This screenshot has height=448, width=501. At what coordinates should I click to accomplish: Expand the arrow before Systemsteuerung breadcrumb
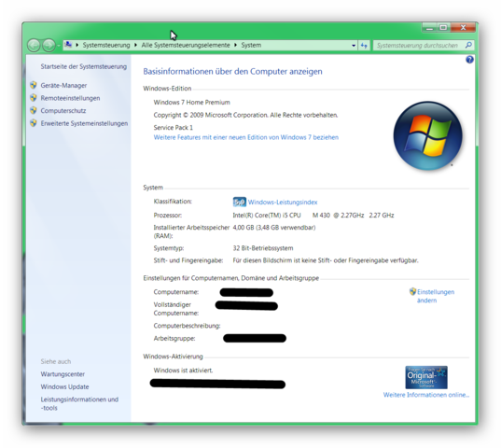coord(77,45)
